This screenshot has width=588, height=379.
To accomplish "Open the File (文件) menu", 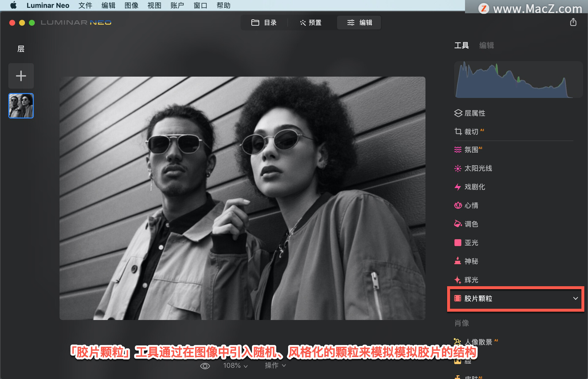I will (85, 6).
